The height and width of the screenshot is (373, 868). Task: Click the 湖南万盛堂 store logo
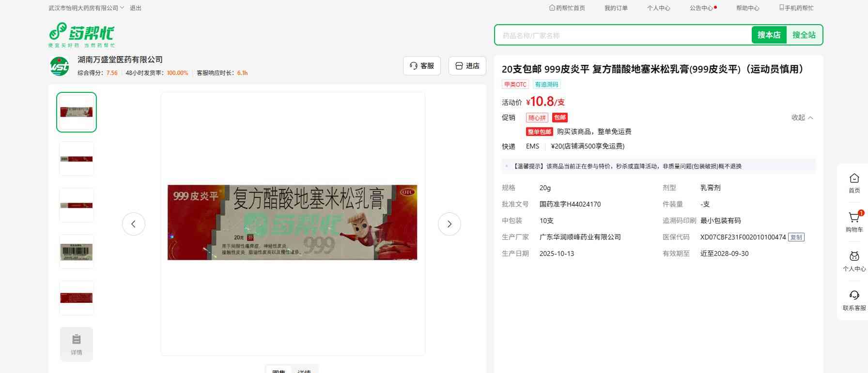pos(60,66)
